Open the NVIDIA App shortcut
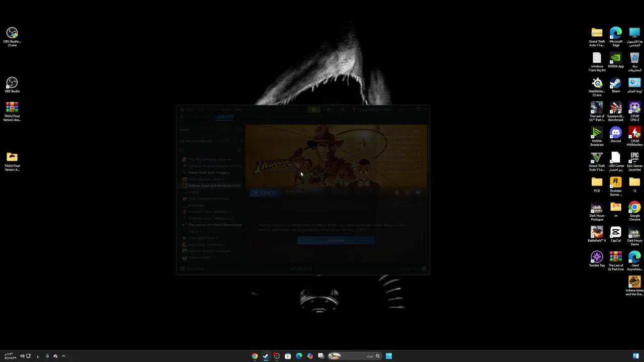Image resolution: width=644 pixels, height=362 pixels. (616, 60)
